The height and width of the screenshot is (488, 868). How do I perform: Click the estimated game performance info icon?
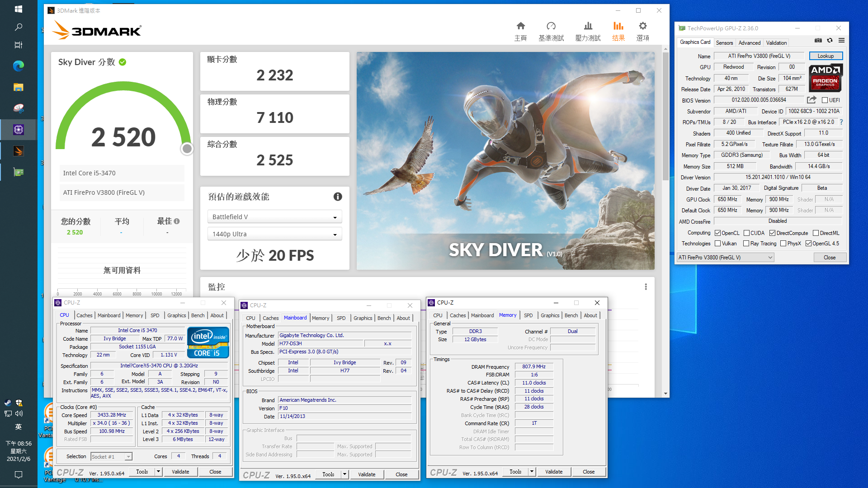[338, 197]
